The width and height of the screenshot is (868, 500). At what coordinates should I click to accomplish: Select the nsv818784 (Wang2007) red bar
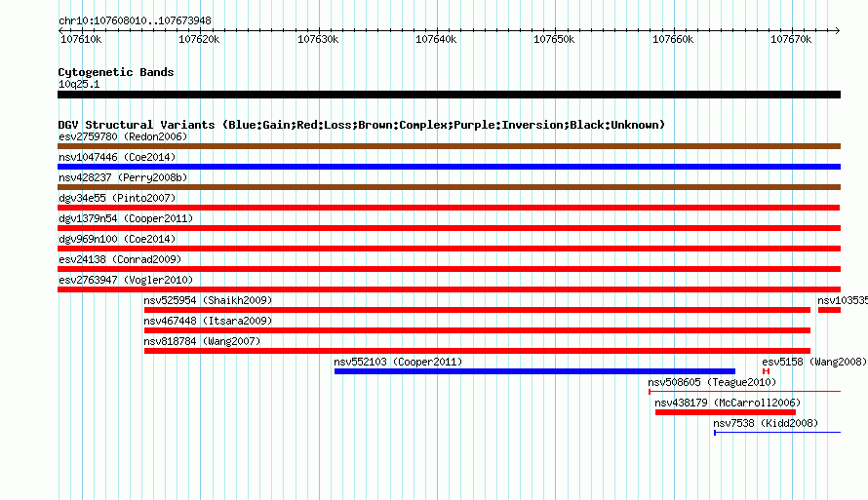coord(477,351)
